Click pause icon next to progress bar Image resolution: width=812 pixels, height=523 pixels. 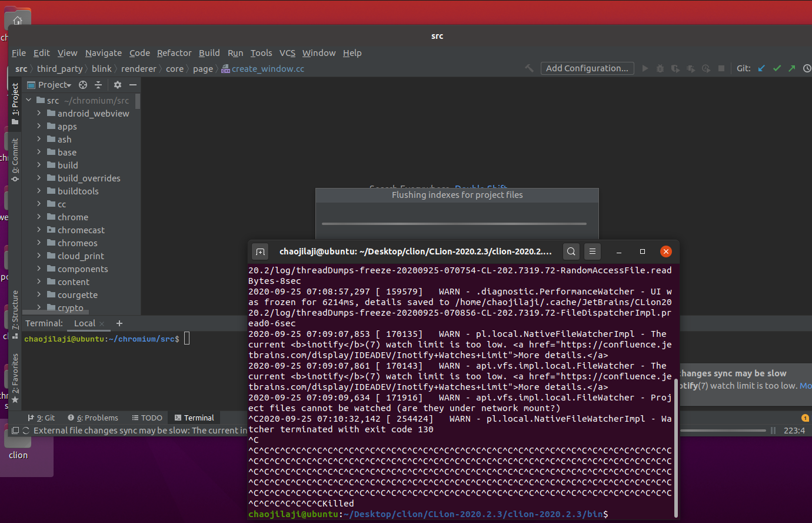(773, 431)
